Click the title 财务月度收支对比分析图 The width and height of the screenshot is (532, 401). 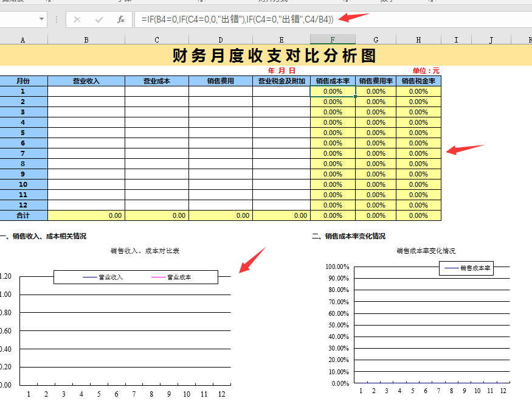[x=274, y=56]
